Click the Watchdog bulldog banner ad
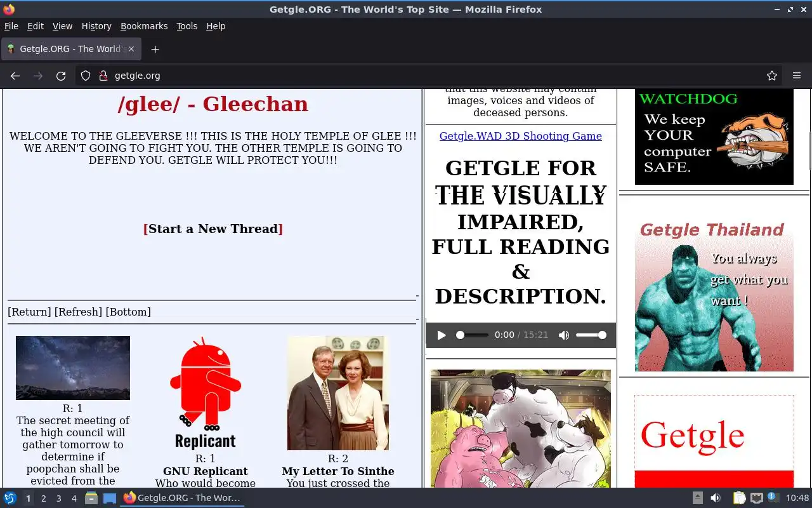Screen dimensions: 812x508 tap(714, 137)
